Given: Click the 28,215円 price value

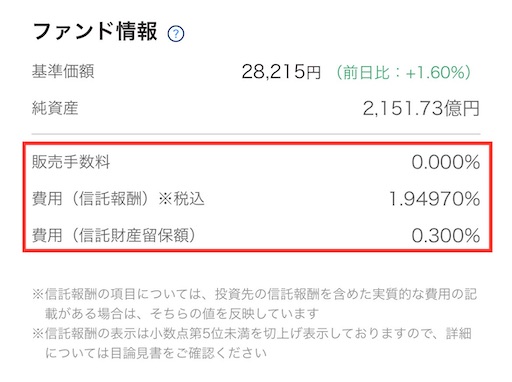Looking at the screenshot, I should pos(281,72).
